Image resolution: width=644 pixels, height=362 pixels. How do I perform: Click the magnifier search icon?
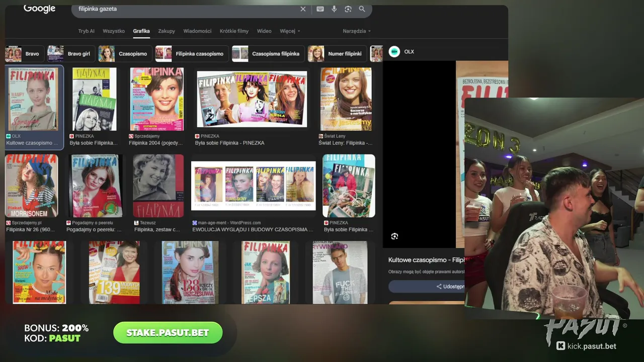(362, 9)
